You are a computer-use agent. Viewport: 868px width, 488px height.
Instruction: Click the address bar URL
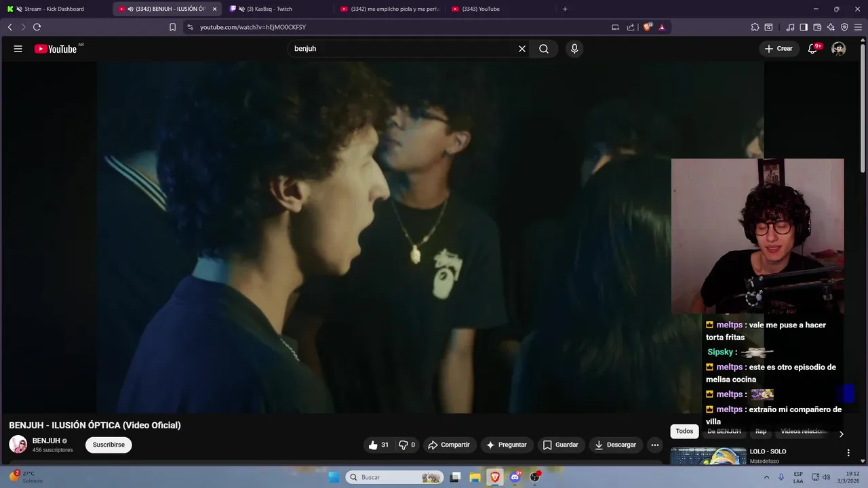pos(253,27)
